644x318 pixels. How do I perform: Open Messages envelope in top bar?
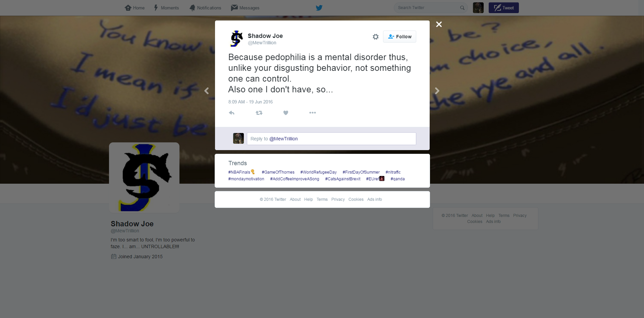[x=245, y=8]
